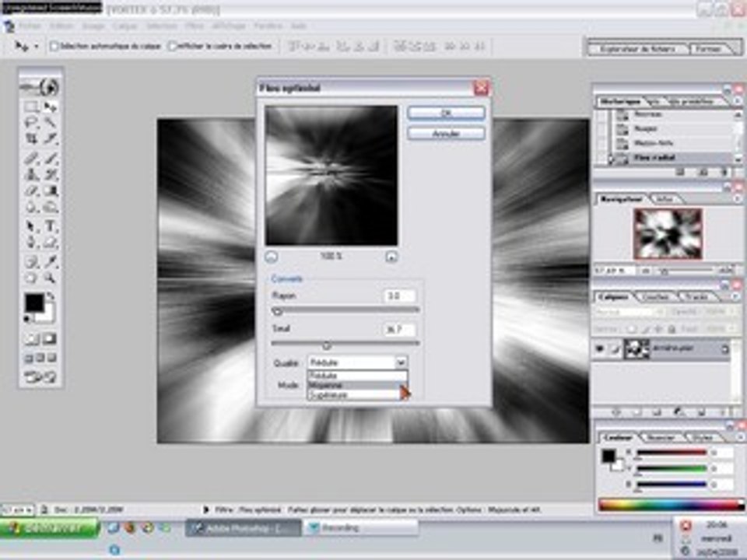The height and width of the screenshot is (560, 747).
Task: Click the foreground color swatch in toolbox
Action: pos(34,303)
